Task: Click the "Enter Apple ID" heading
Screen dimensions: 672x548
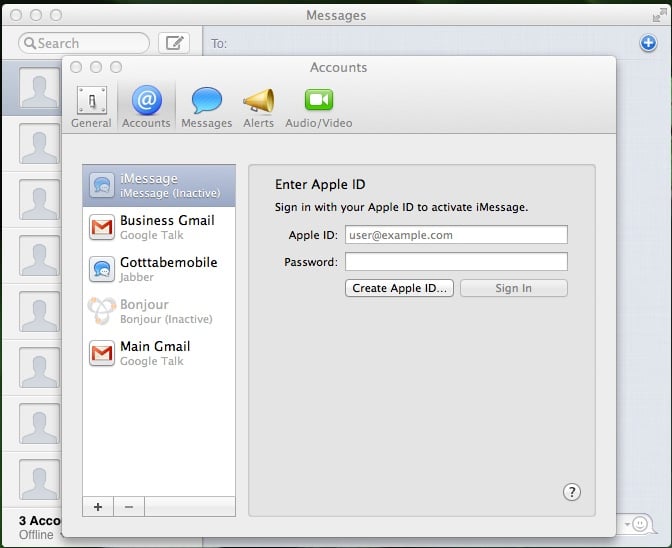Action: (x=320, y=184)
